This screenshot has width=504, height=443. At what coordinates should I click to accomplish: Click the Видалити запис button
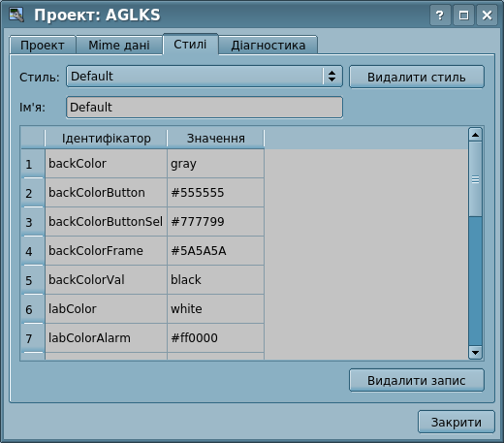click(x=417, y=380)
